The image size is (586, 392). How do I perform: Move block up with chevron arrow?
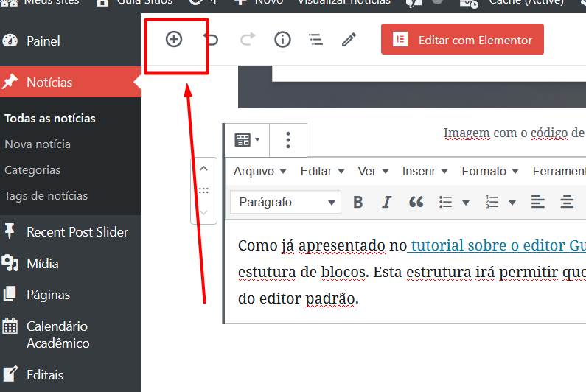coord(204,169)
